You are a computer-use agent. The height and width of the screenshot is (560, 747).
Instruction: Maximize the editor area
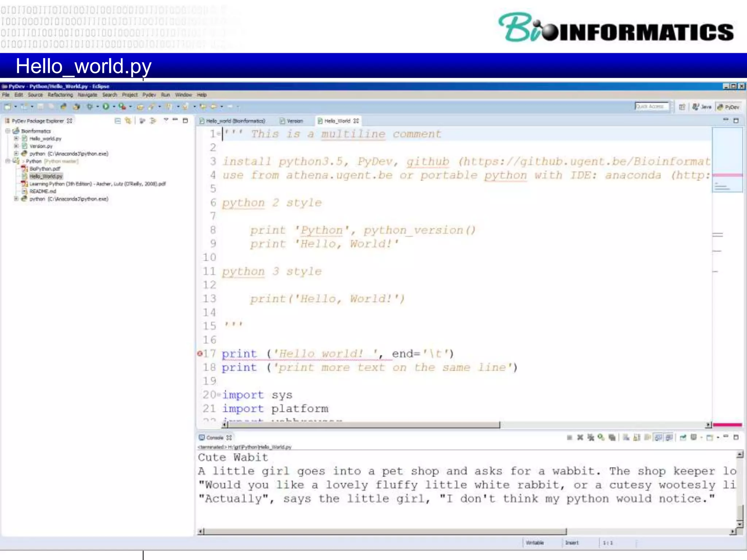pyautogui.click(x=736, y=121)
